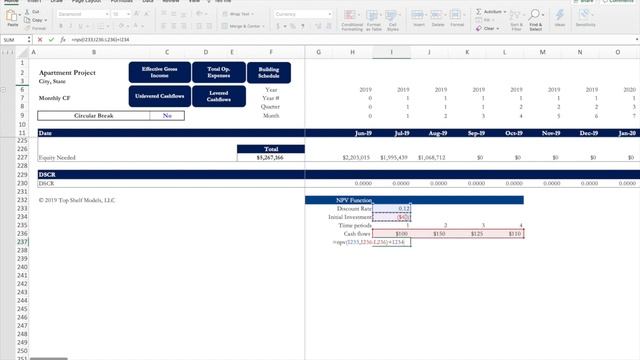Screen dimensions: 640x360
Task: Expand the formula bar arrow
Action: click(x=637, y=40)
